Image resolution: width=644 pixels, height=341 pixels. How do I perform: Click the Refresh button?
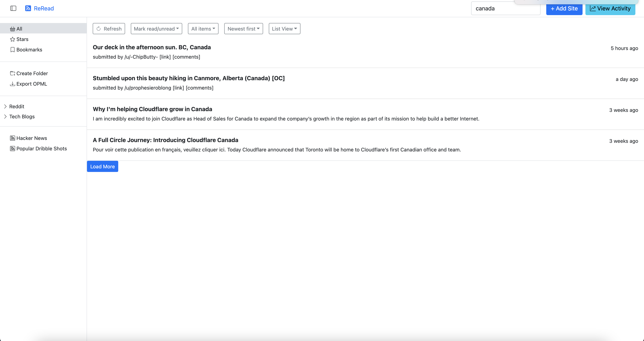[x=109, y=29]
